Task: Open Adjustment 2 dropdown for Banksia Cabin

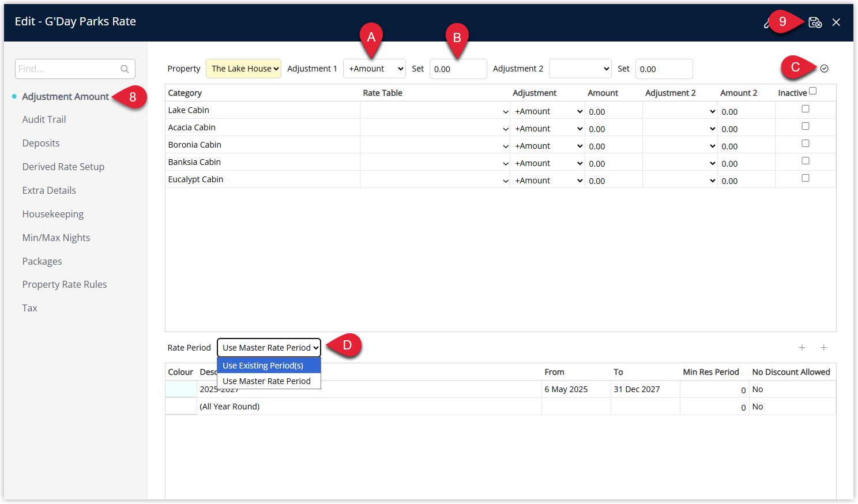Action: pos(680,163)
